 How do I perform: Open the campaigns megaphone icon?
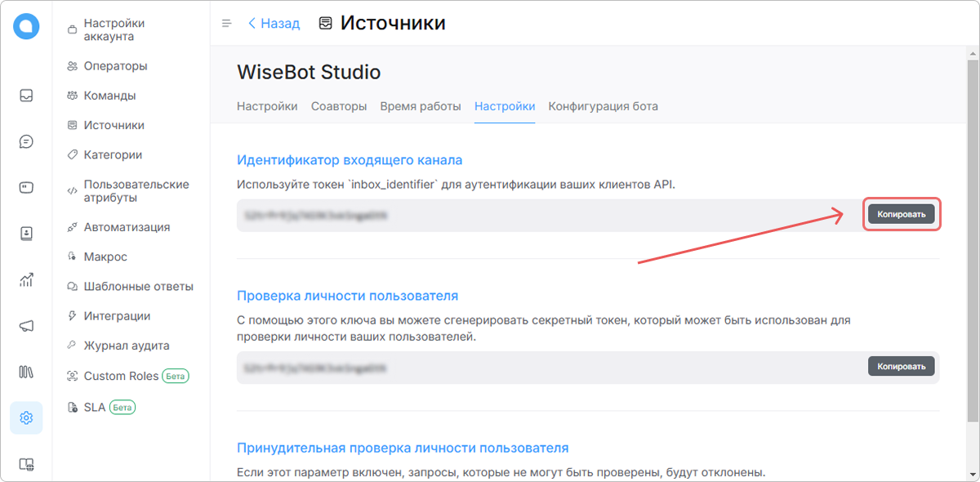tap(26, 326)
